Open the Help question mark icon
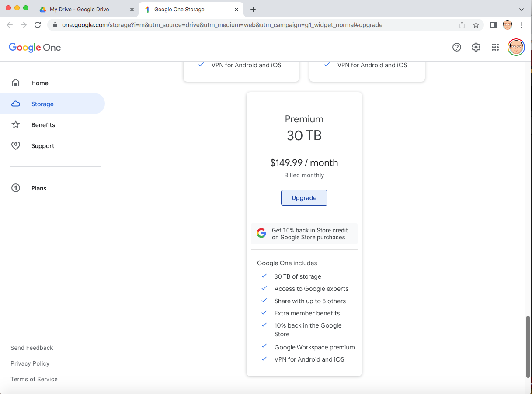 (x=457, y=47)
